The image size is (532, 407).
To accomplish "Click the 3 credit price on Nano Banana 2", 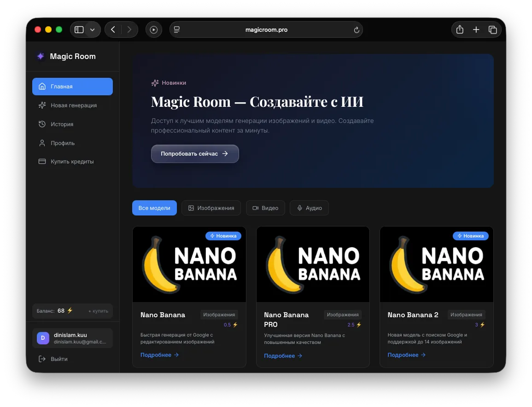I will tap(479, 325).
